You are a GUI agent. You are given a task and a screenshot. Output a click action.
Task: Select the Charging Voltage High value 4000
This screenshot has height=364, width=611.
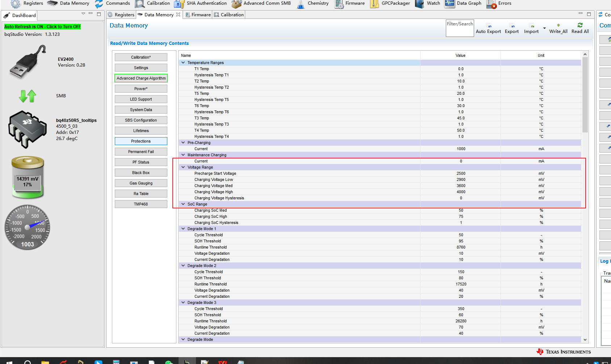[x=461, y=192]
